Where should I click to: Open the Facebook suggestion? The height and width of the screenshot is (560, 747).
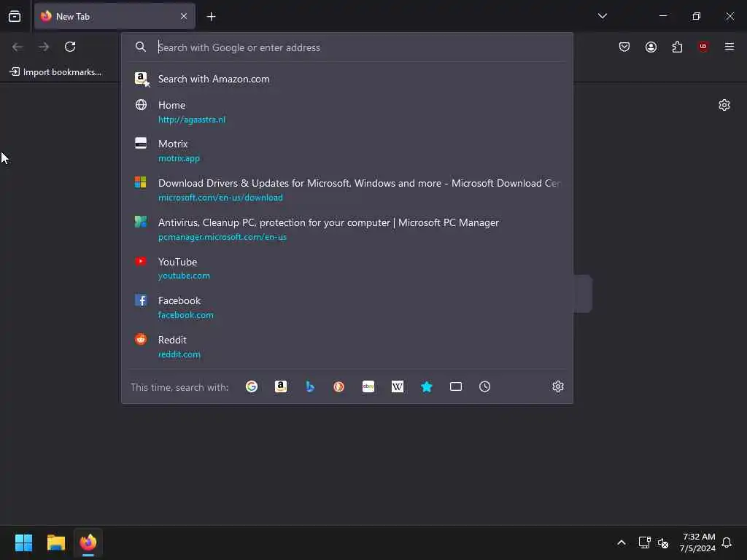347,307
